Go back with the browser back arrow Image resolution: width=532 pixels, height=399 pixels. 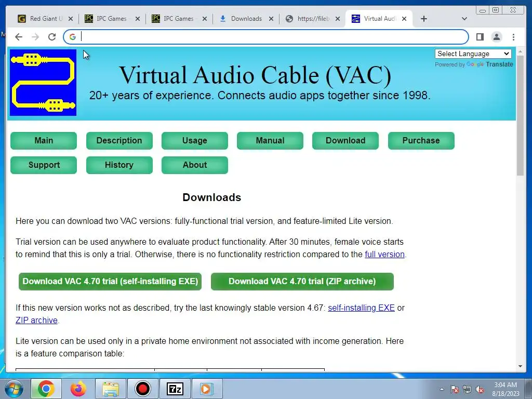point(19,37)
